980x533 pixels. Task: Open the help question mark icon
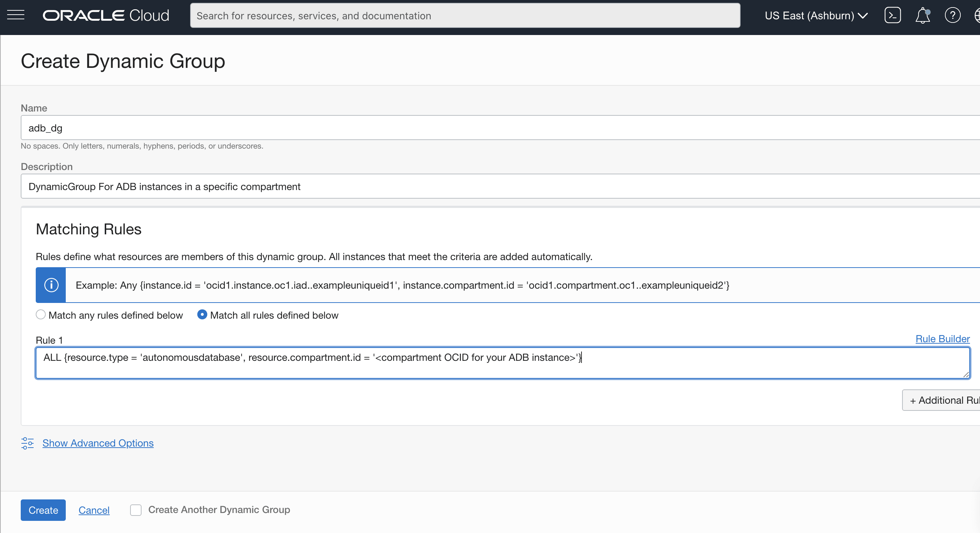[x=952, y=15]
